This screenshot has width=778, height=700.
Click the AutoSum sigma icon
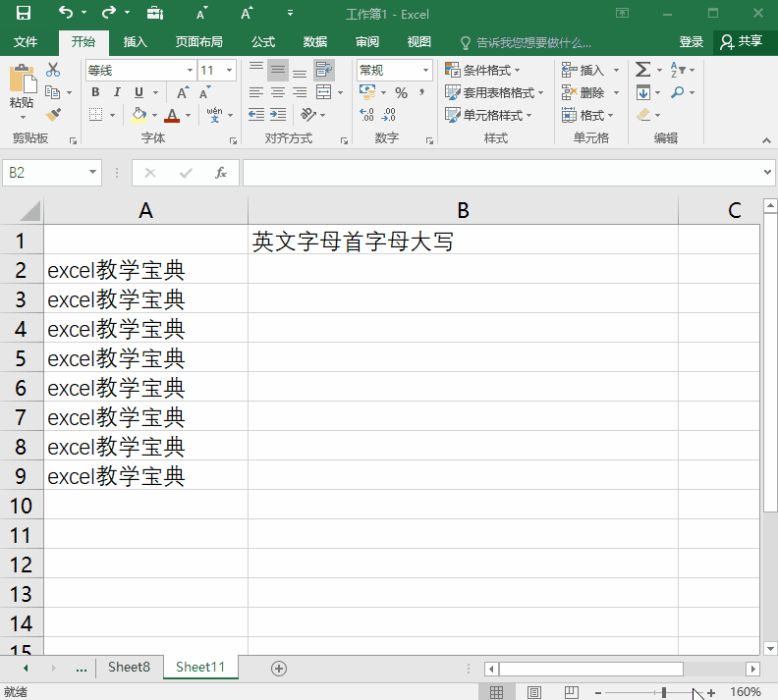(x=643, y=70)
